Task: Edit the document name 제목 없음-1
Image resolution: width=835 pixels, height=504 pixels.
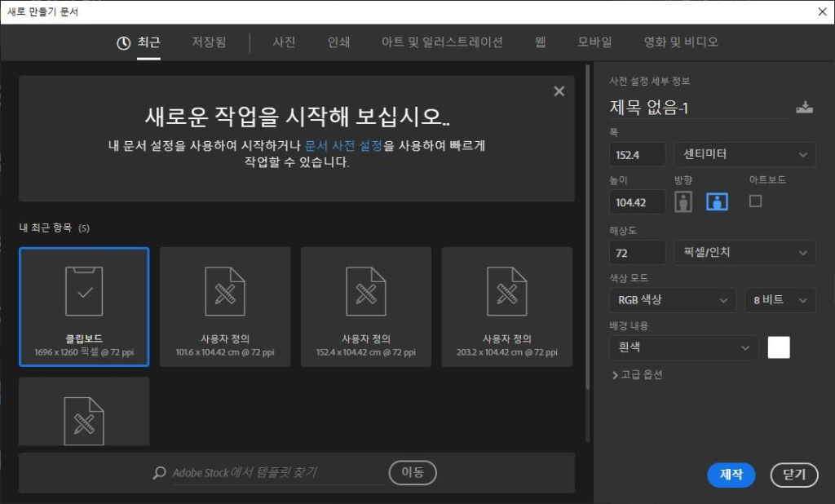Action: 698,108
